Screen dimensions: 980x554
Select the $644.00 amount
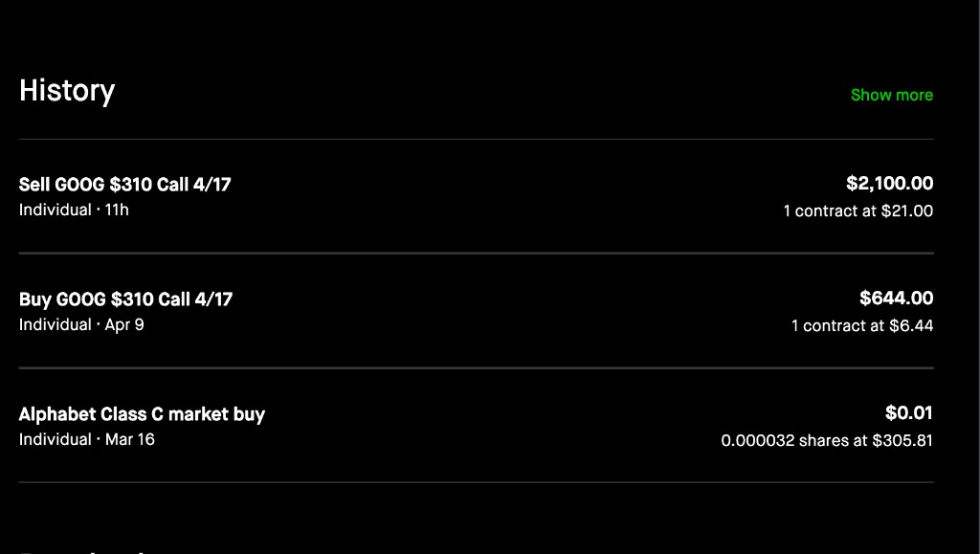(898, 299)
